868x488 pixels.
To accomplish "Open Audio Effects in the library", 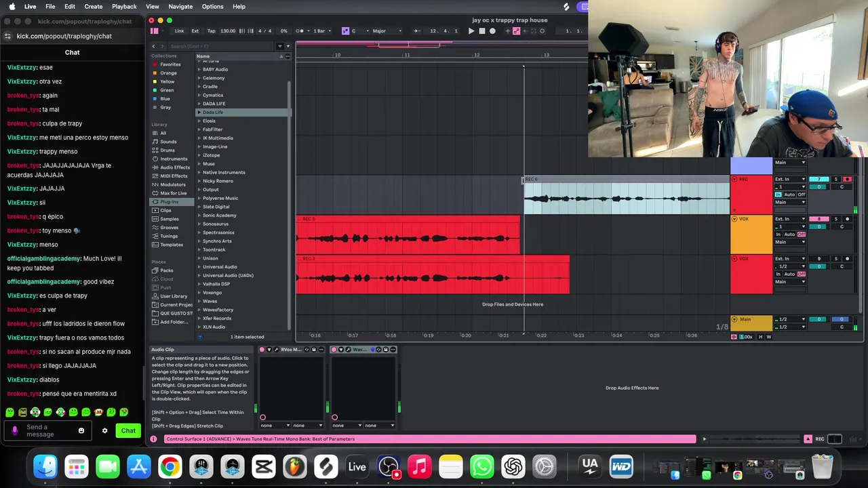I will pyautogui.click(x=175, y=167).
